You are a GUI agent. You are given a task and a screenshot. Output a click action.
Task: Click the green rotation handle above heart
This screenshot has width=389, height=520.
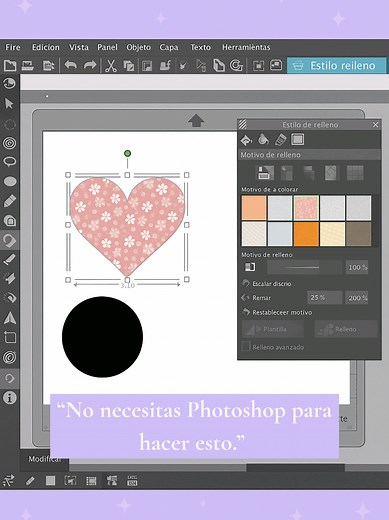click(x=127, y=153)
